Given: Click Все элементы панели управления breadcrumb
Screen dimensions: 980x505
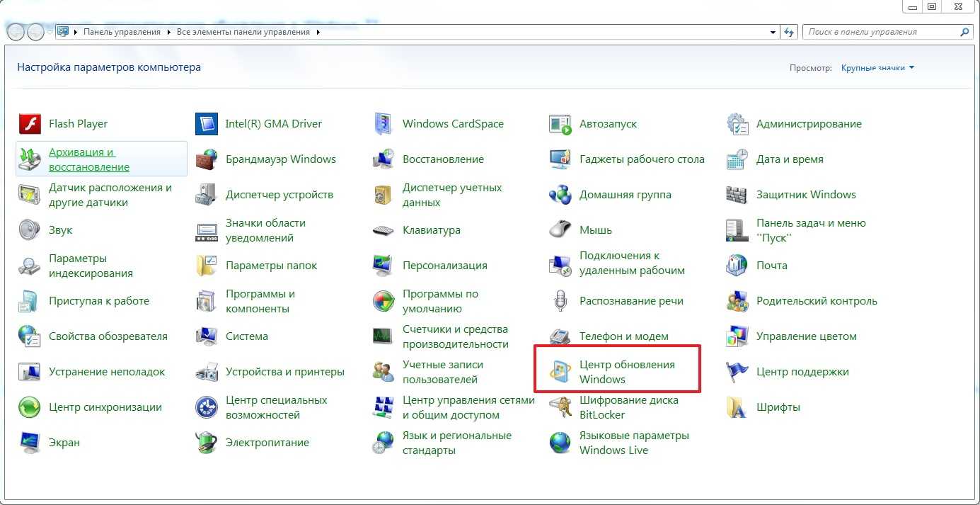Looking at the screenshot, I should pyautogui.click(x=243, y=32).
